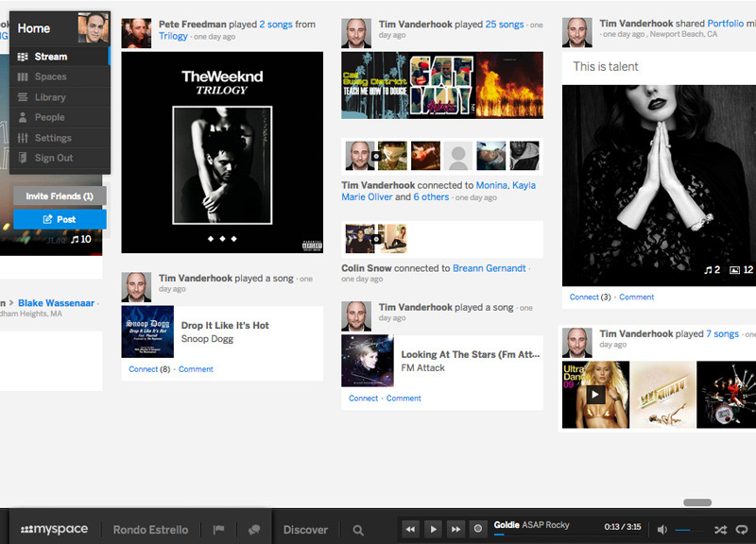This screenshot has height=544, width=756.
Task: Click the search magnifier icon
Action: [x=358, y=530]
